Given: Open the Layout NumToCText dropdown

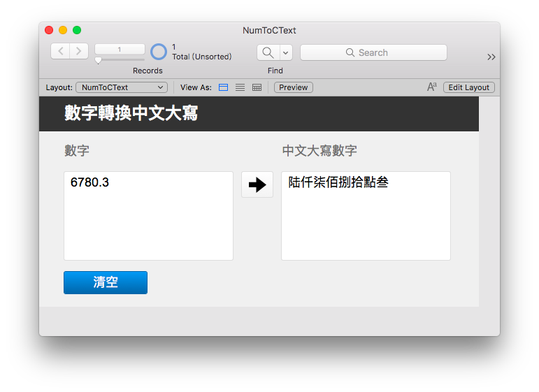Looking at the screenshot, I should tap(122, 87).
